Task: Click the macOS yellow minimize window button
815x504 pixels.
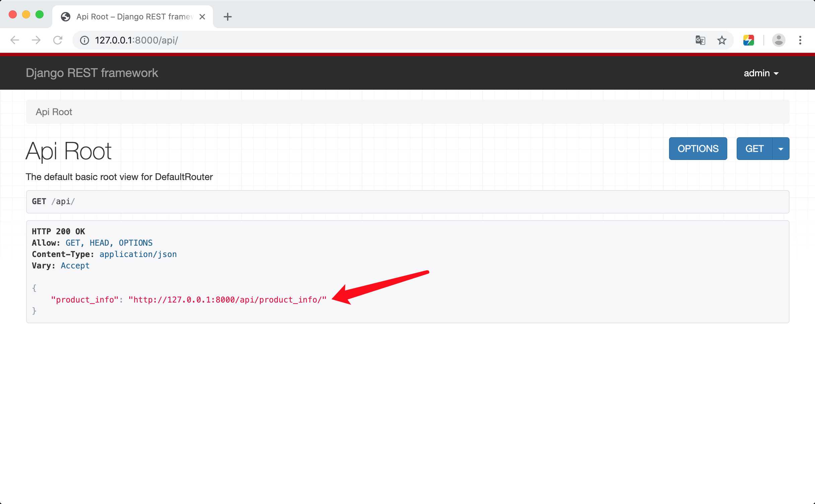Action: (x=26, y=14)
